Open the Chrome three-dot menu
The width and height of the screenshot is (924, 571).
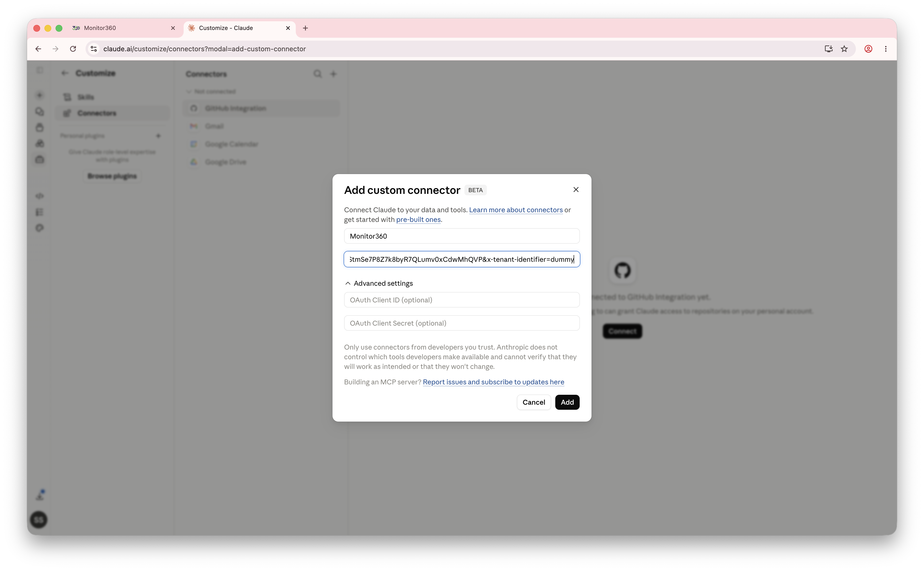tap(886, 49)
